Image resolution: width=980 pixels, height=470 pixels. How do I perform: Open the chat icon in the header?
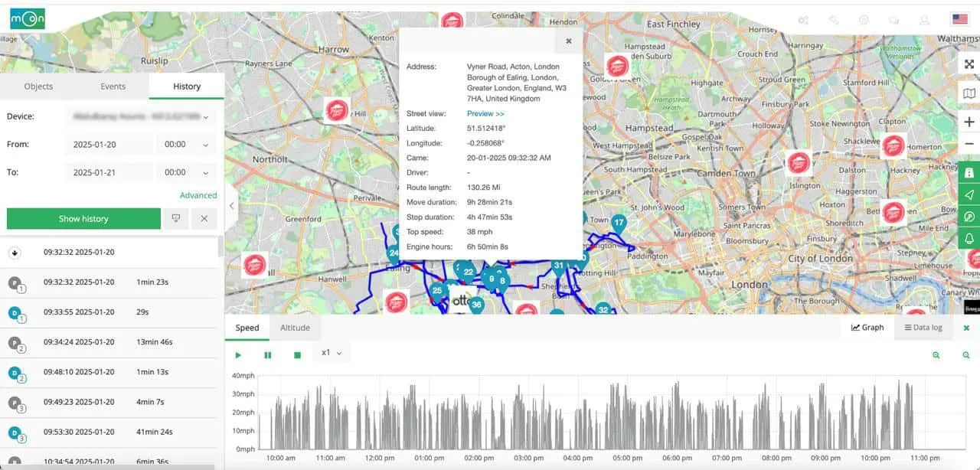pyautogui.click(x=893, y=20)
